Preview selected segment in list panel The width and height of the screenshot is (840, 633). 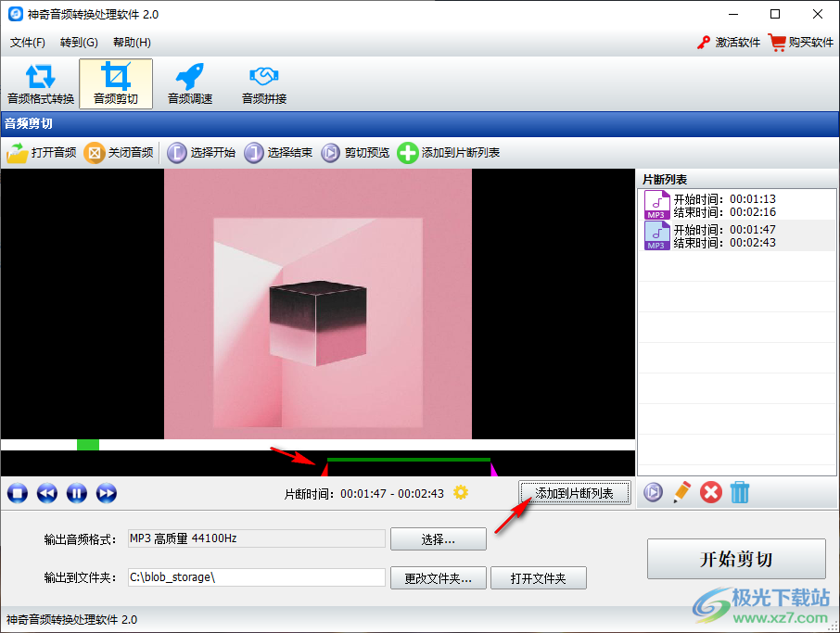[x=653, y=492]
